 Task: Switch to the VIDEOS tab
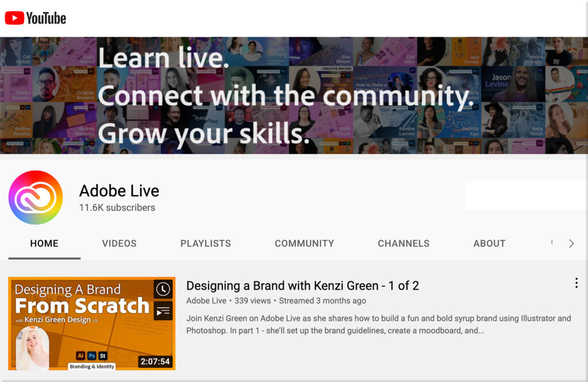(x=119, y=243)
